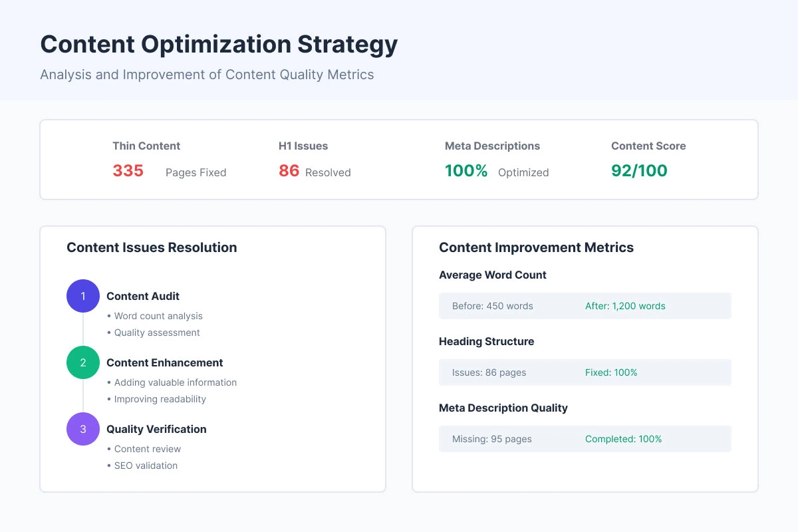Select the green 92/100 Content Score value

point(638,170)
